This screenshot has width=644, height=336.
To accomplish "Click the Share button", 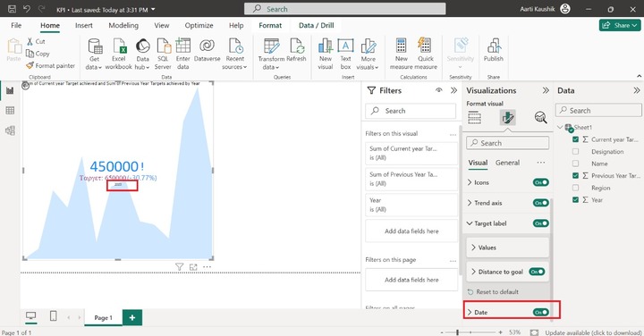I will tap(620, 25).
